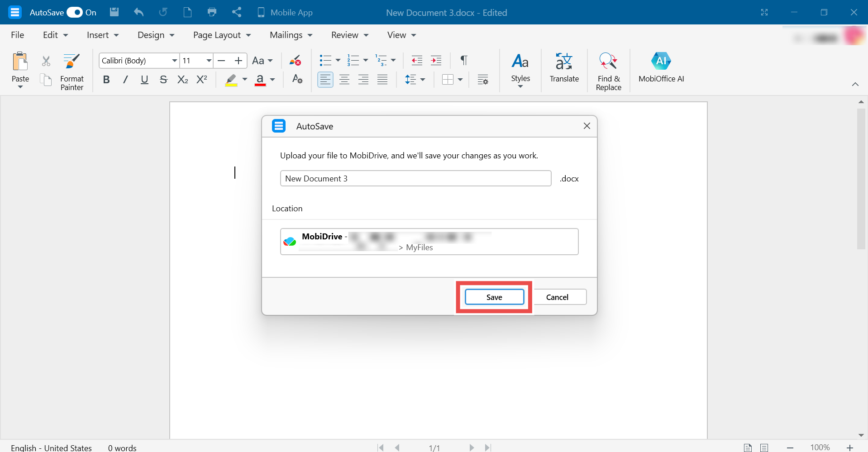This screenshot has height=452, width=868.
Task: Decrease the font size
Action: point(221,61)
